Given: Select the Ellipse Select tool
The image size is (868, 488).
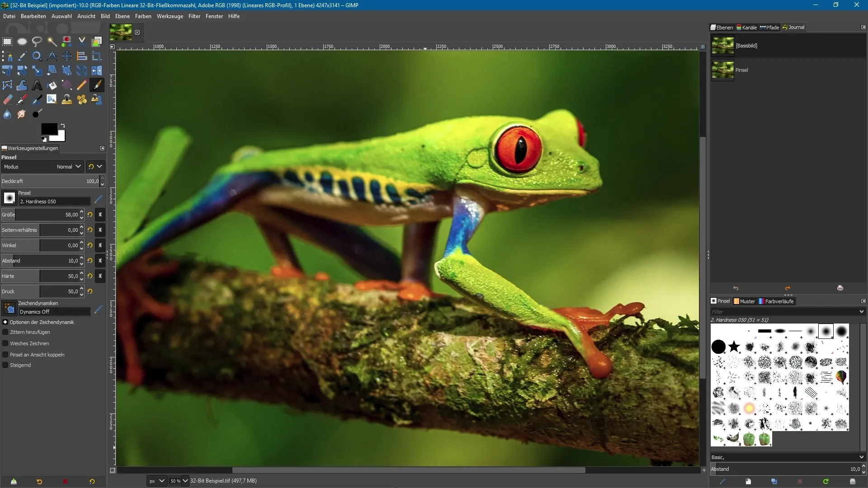Looking at the screenshot, I should [22, 42].
